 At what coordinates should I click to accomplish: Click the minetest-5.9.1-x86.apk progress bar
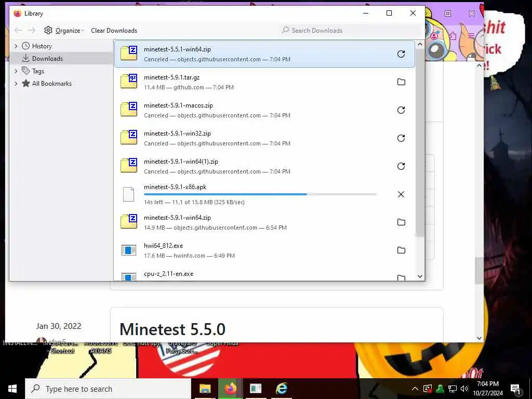260,194
